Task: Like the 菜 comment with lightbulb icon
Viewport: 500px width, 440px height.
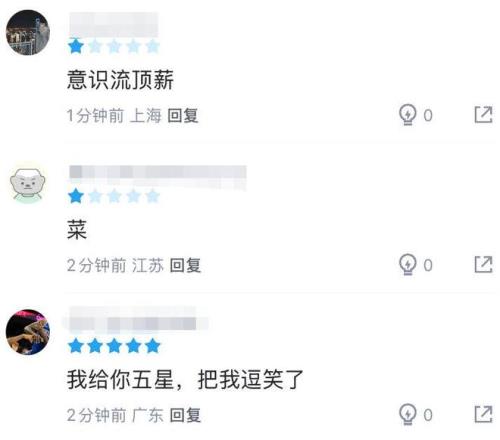Action: coord(407,265)
